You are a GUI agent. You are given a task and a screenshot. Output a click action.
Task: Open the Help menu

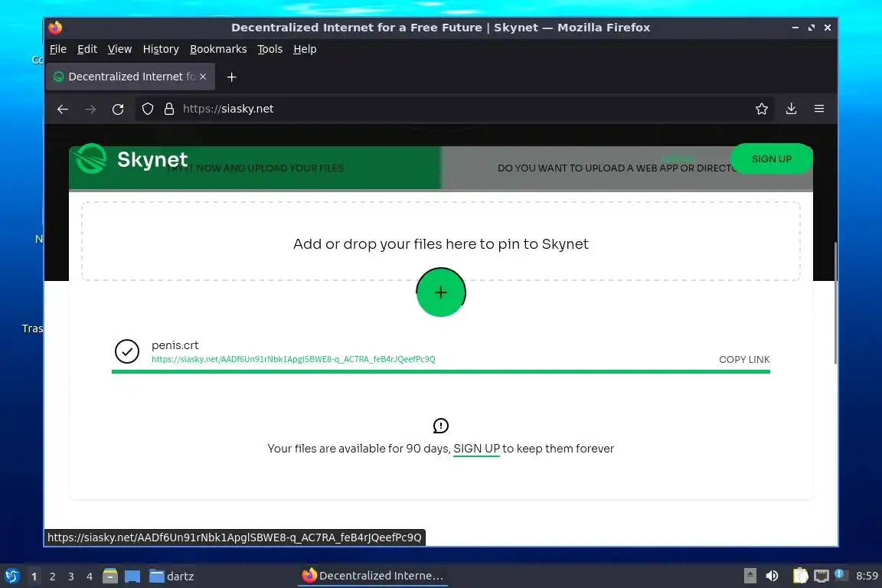coord(305,49)
